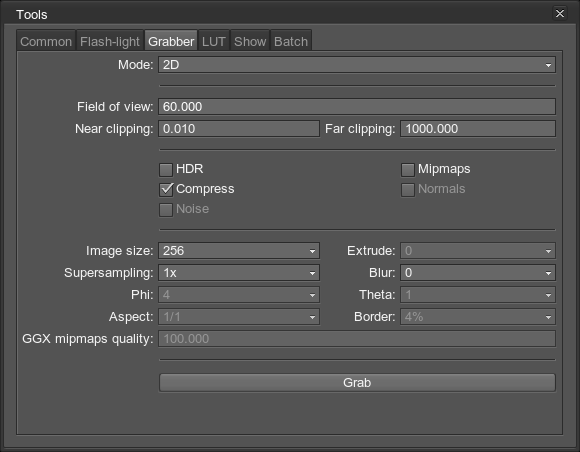Click the Near clipping value field

239,129
